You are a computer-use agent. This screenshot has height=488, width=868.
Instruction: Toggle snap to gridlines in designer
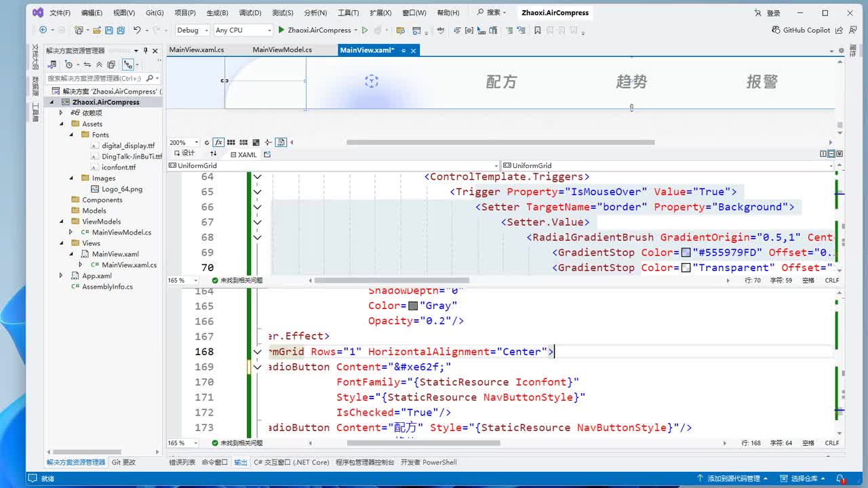pos(243,142)
